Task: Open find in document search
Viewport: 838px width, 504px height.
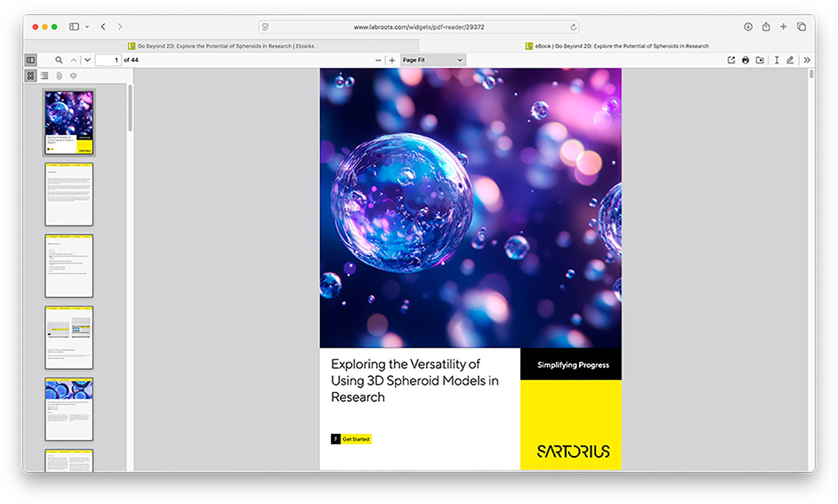Action: 59,60
